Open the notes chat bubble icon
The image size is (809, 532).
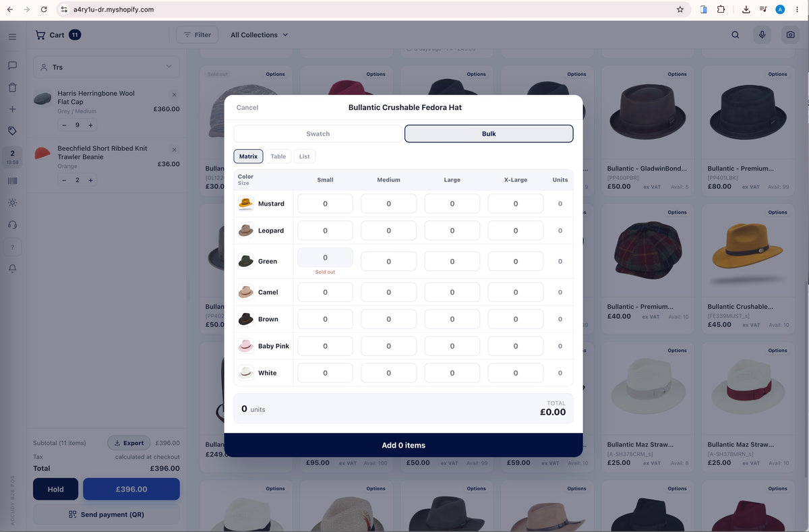pos(12,65)
